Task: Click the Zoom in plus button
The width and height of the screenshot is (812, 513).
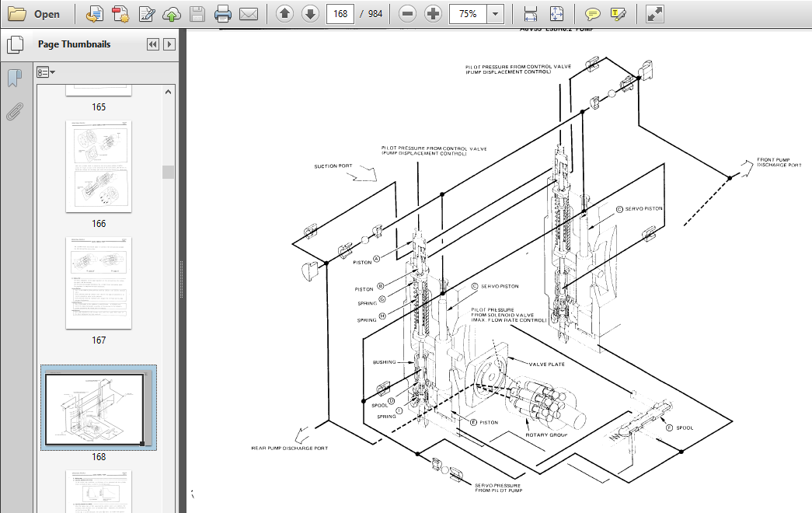Action: 433,14
